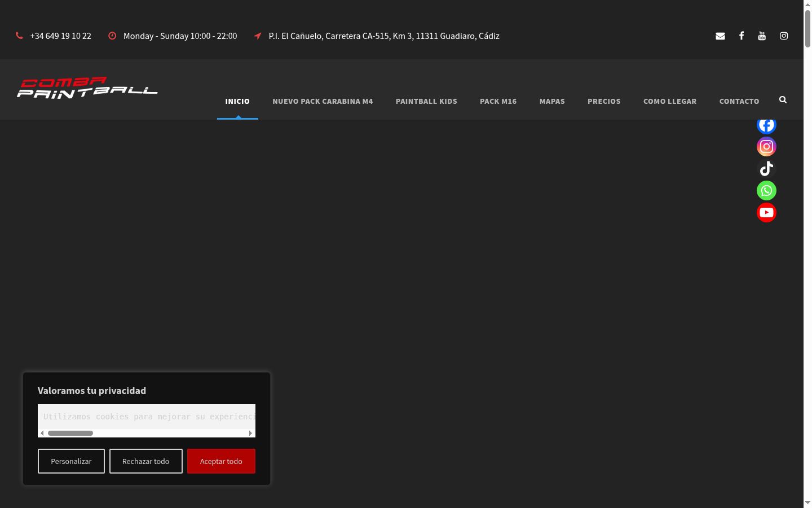The height and width of the screenshot is (508, 812).
Task: Click the Monday - Sunday 10:00 - 22:00 text
Action: coord(180,36)
